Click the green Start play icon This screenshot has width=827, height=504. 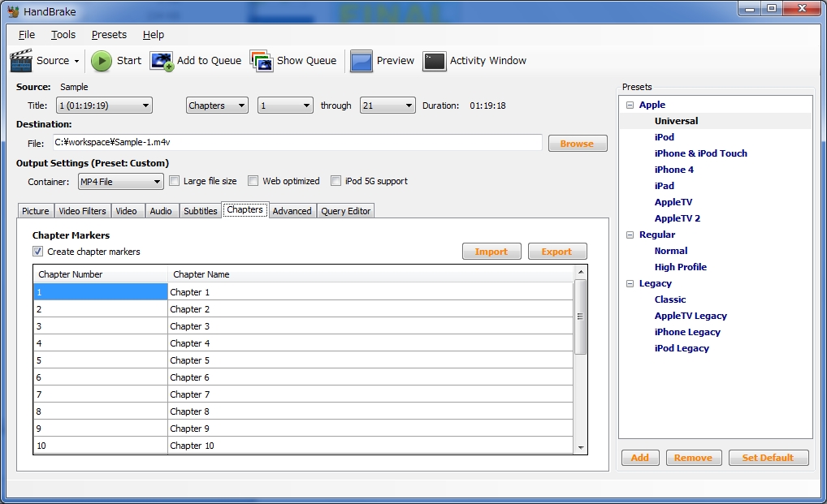(102, 61)
